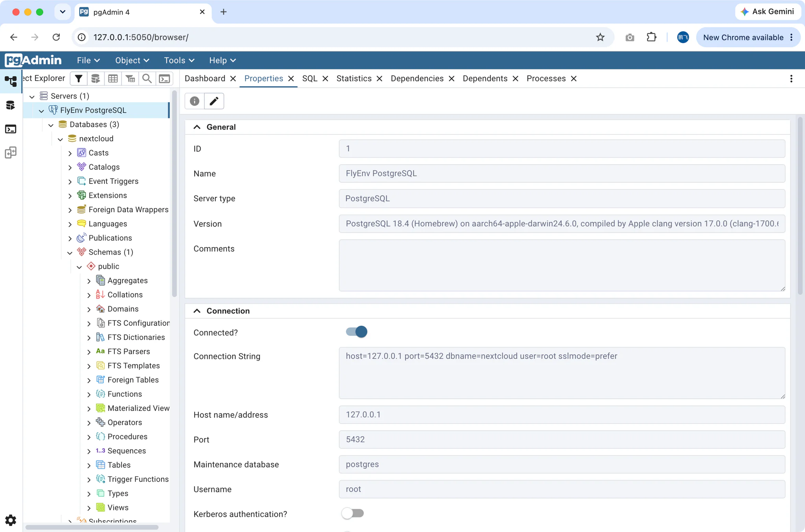Click the Name input field
Viewport: 805px width, 532px height.
(562, 173)
